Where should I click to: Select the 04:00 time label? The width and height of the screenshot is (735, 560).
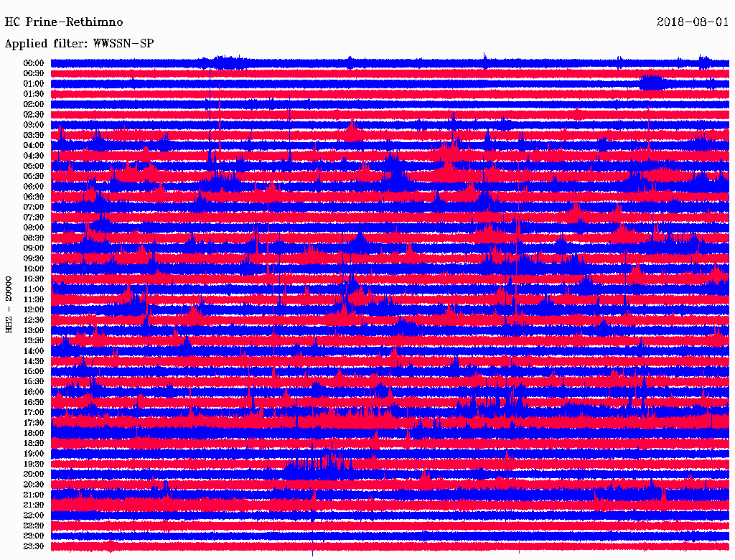tap(33, 146)
